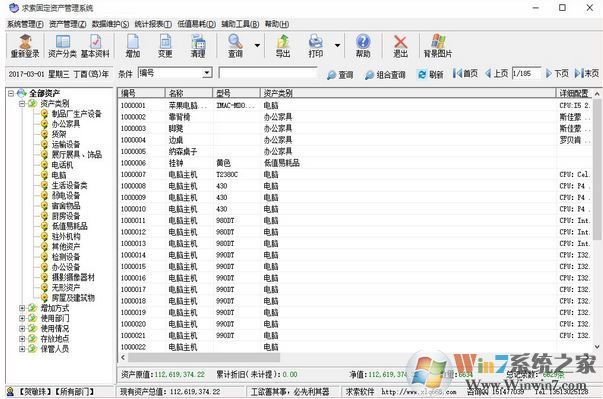This screenshot has width=603, height=399.
Task: Click 查询 button beside search field
Action: (x=340, y=75)
